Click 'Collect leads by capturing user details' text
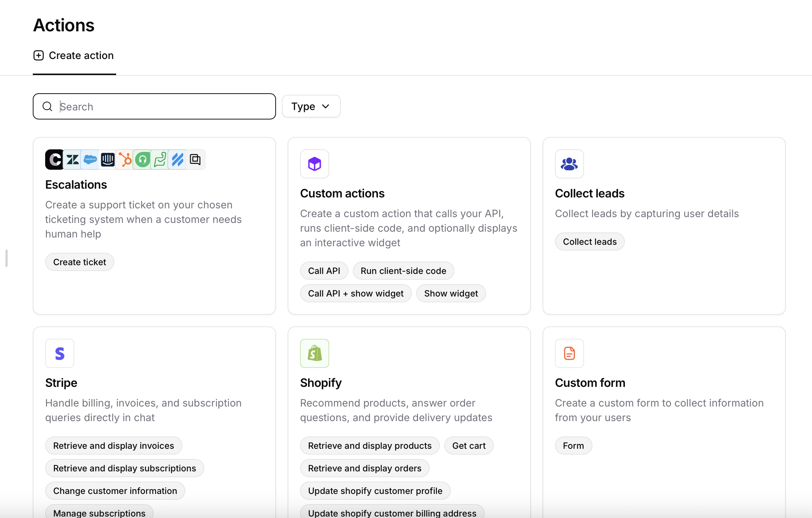Image resolution: width=812 pixels, height=518 pixels. (x=647, y=213)
